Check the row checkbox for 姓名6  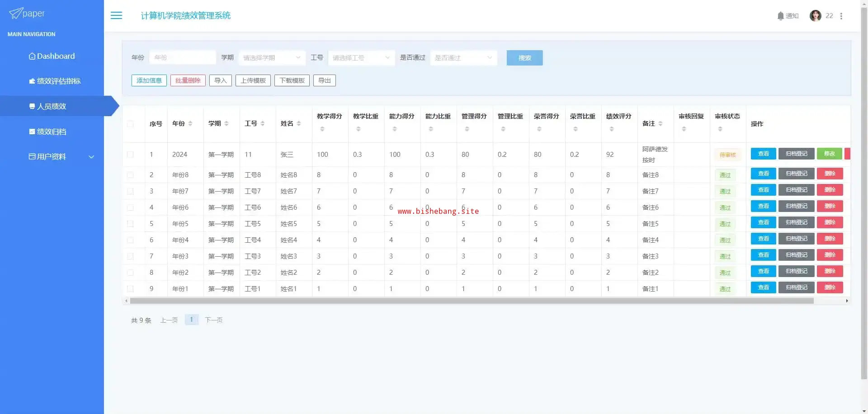[130, 207]
